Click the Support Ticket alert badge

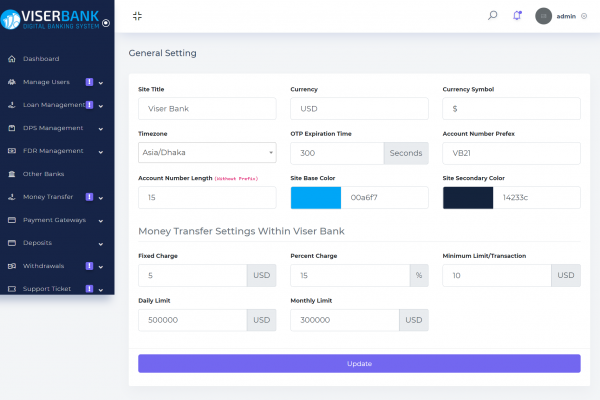click(89, 289)
